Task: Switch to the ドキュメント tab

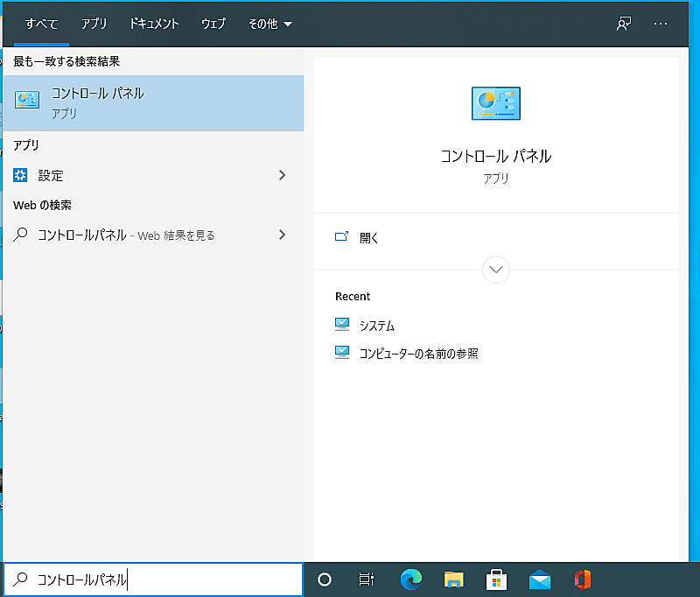Action: click(x=153, y=24)
